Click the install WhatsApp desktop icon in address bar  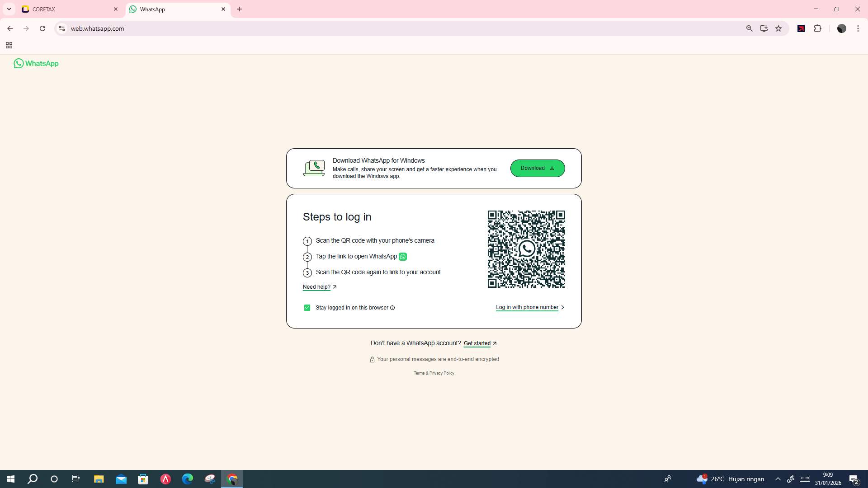tap(764, 28)
